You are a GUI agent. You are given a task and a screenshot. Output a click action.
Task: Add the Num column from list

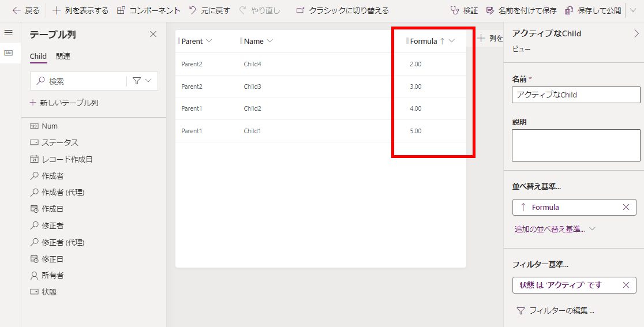tap(50, 126)
